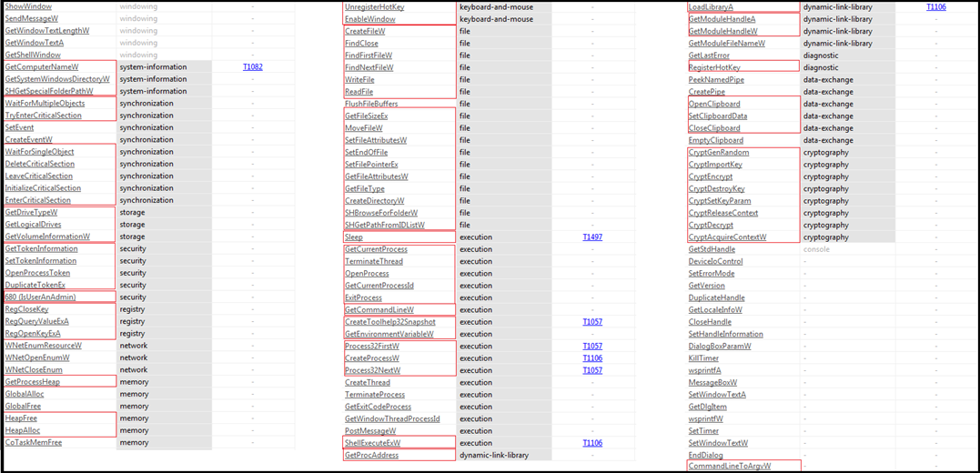Select the GetVolumeInformationW entry

tap(47, 236)
